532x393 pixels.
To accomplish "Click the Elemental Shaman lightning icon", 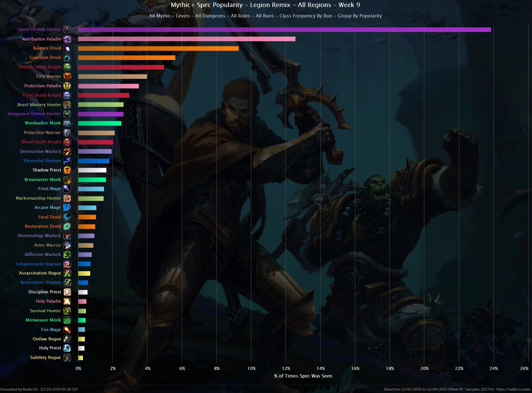I will point(67,161).
